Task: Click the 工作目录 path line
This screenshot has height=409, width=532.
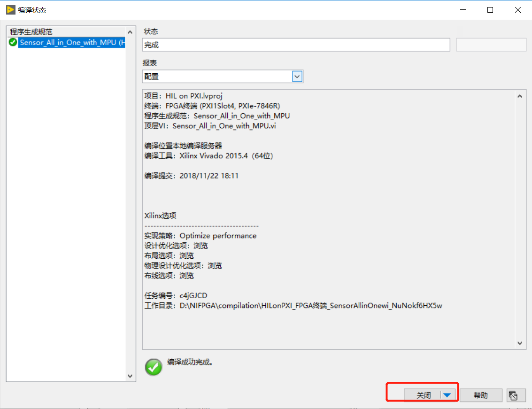Action: coord(293,306)
